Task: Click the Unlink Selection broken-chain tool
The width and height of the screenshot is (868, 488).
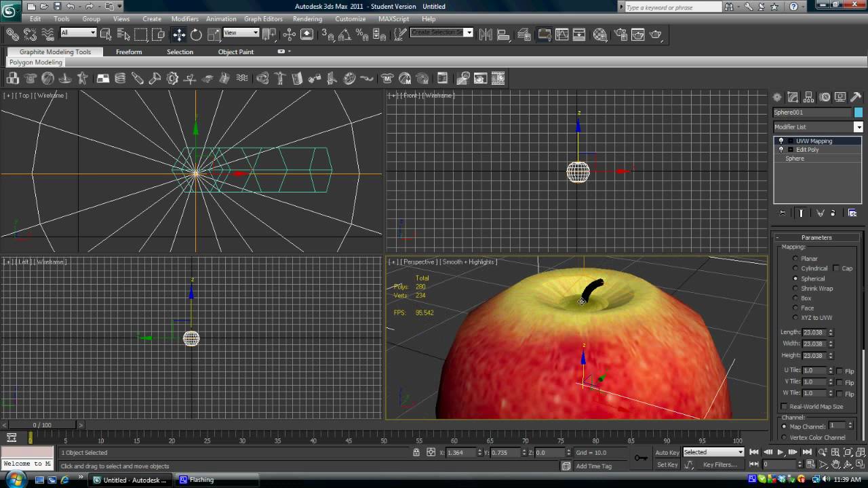Action: pyautogui.click(x=30, y=35)
